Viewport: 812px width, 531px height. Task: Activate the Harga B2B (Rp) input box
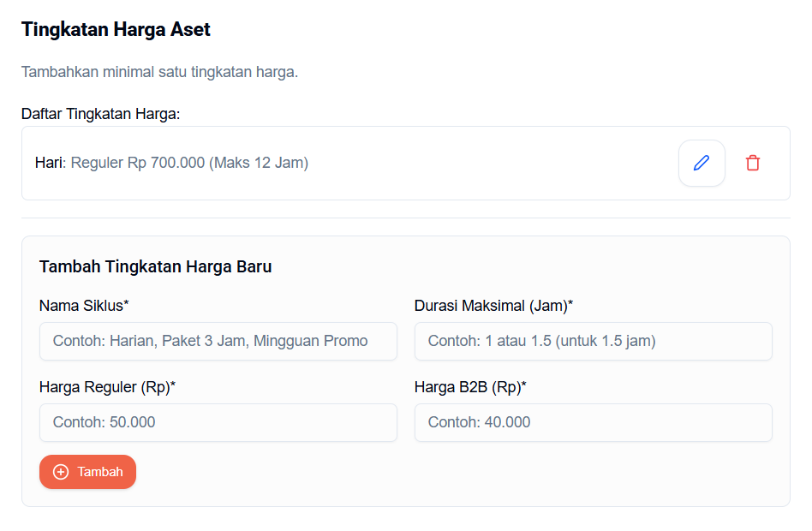(x=593, y=422)
